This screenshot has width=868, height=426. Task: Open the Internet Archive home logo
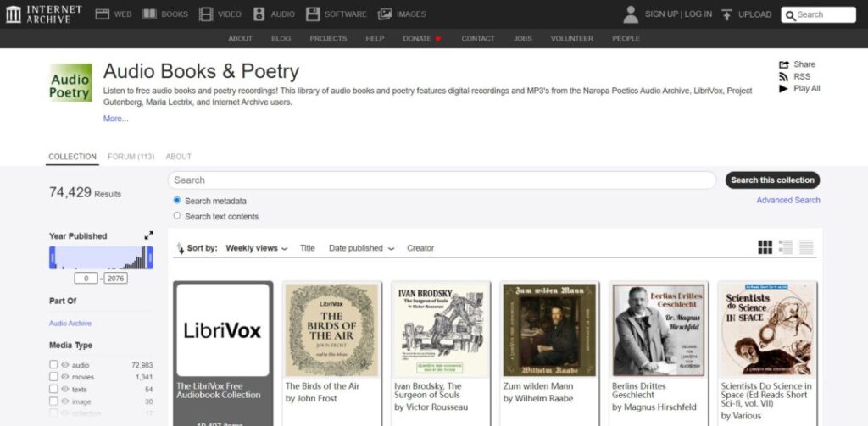pyautogui.click(x=44, y=14)
